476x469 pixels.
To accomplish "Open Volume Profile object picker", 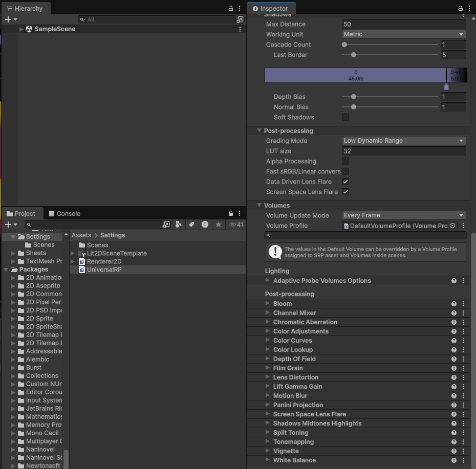I will (x=452, y=226).
